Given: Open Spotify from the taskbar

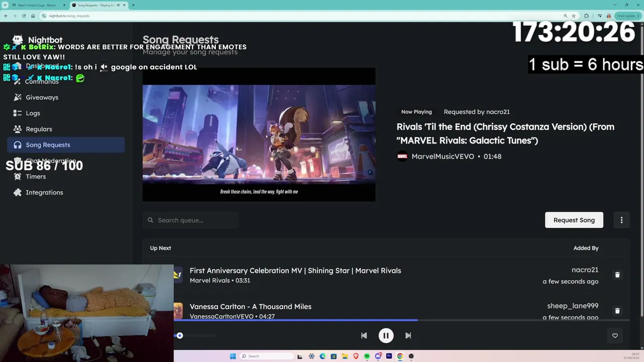Looking at the screenshot, I should 367,356.
